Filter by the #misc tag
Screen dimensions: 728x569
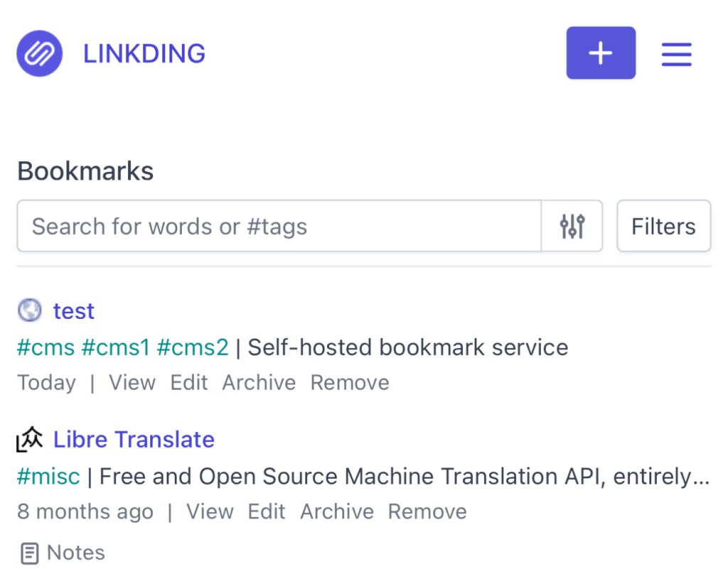coord(48,476)
